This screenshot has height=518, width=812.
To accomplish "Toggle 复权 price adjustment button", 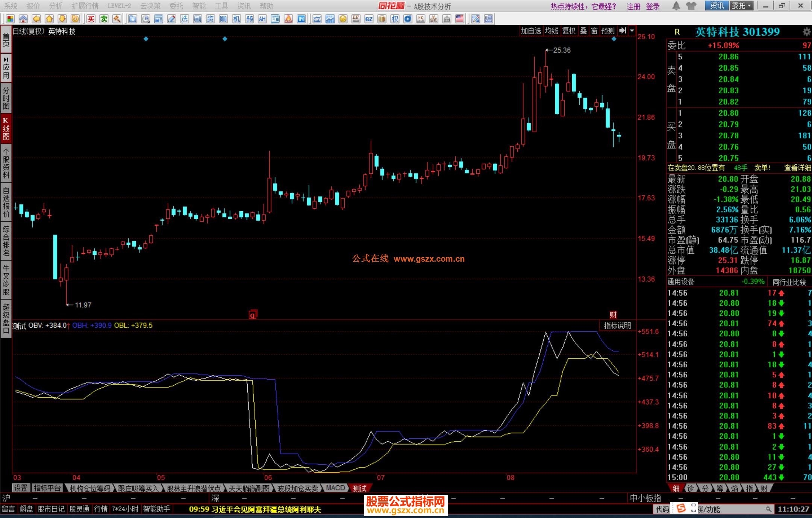I will [x=569, y=31].
